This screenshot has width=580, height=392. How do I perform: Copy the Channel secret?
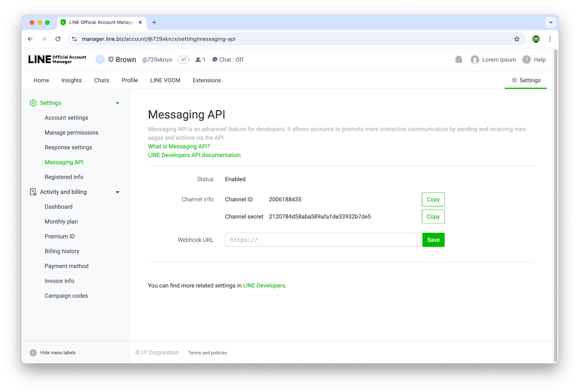pos(433,216)
